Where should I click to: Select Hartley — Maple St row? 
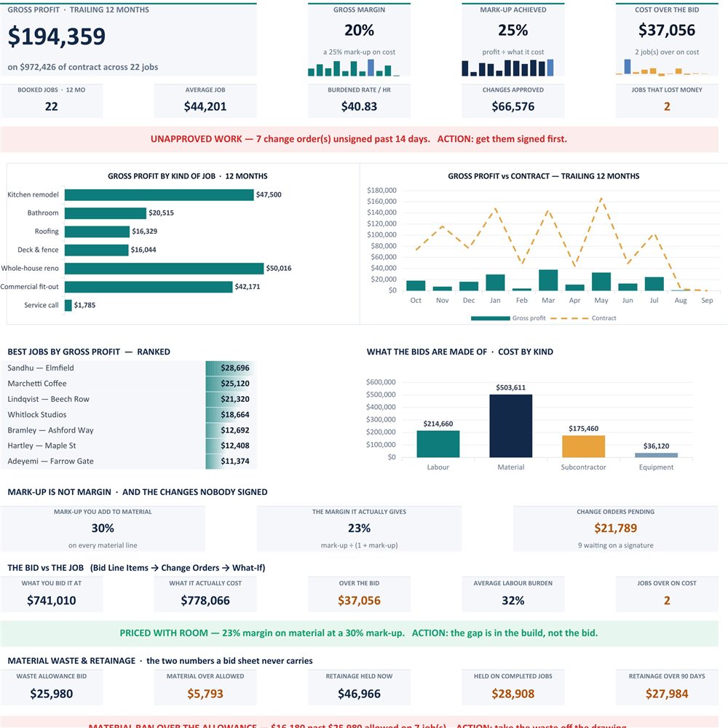(x=128, y=446)
